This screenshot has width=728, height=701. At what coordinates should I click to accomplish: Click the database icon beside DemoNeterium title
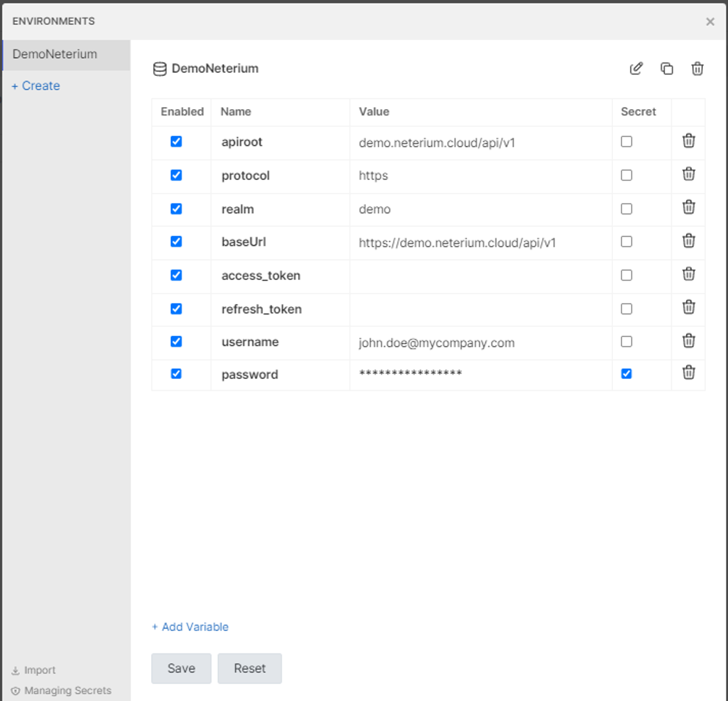160,69
